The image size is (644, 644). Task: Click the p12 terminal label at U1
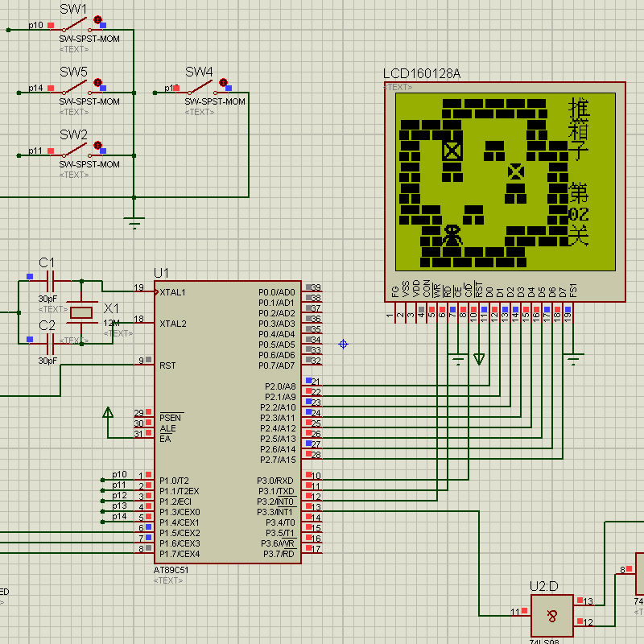coord(119,495)
